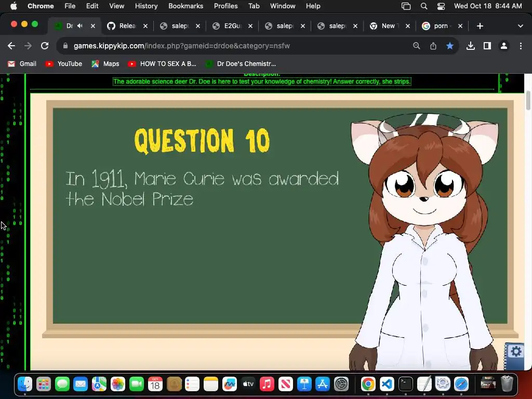This screenshot has height=399, width=532.
Task: Switch to the Google porn search tab
Action: coord(442,26)
